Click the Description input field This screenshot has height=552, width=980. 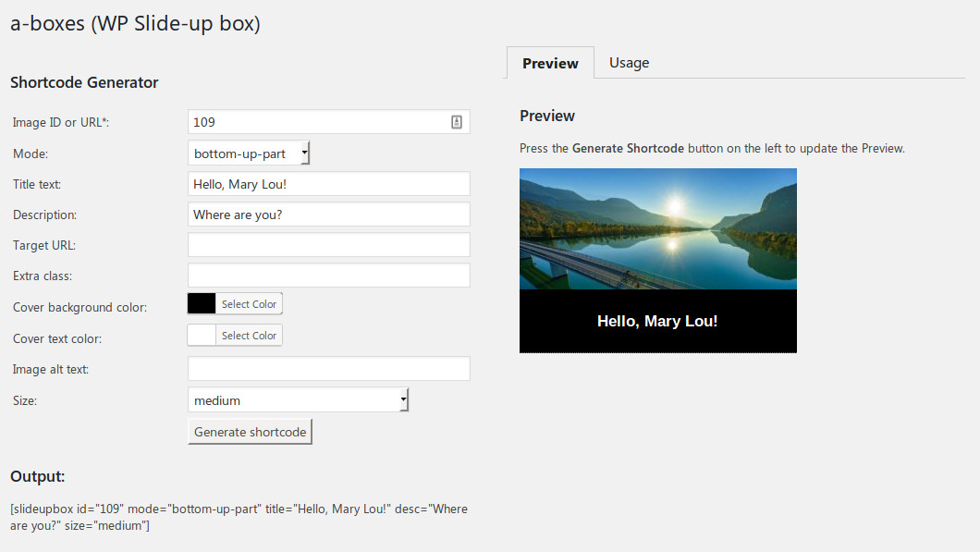point(329,215)
